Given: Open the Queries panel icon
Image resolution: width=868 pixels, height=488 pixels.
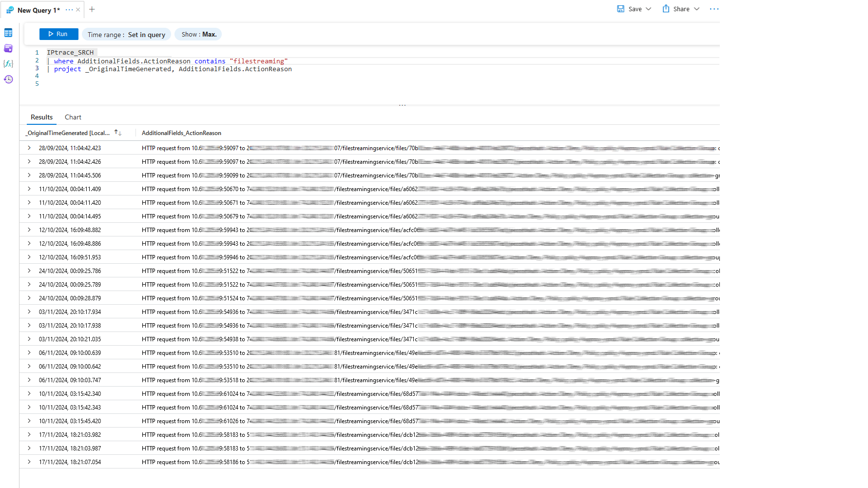Looking at the screenshot, I should coord(8,48).
